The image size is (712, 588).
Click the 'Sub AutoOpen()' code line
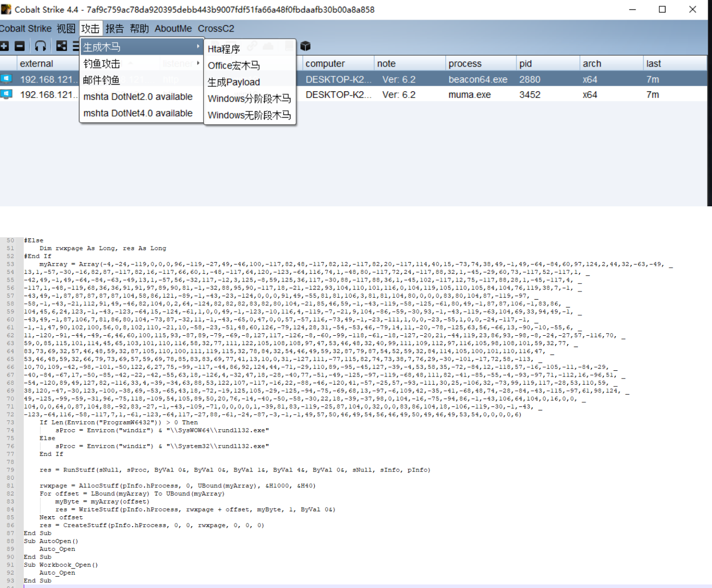coord(51,541)
